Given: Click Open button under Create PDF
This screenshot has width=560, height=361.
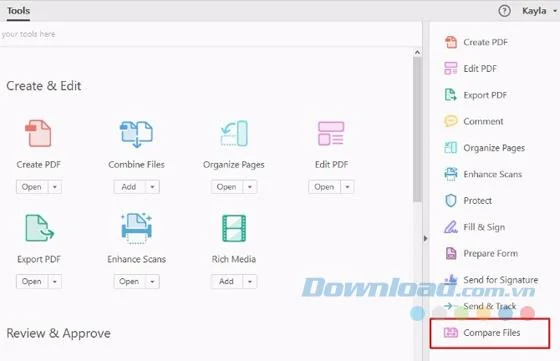Looking at the screenshot, I should tap(32, 187).
